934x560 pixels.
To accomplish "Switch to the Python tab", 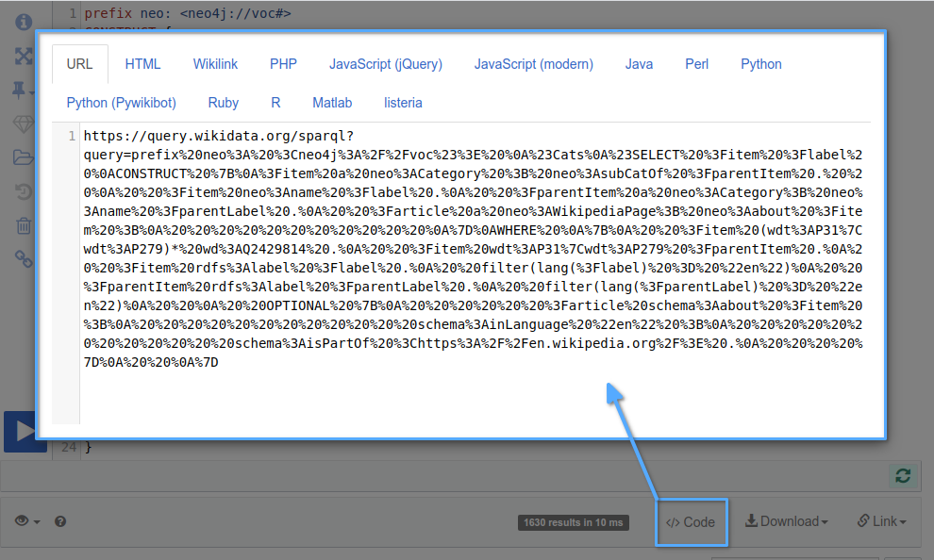I will 760,64.
